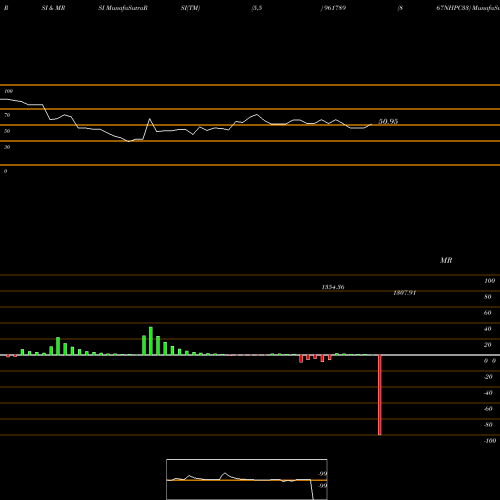Click the RSI axis label 0 on left
This screenshot has height=500, width=500.
[5, 171]
